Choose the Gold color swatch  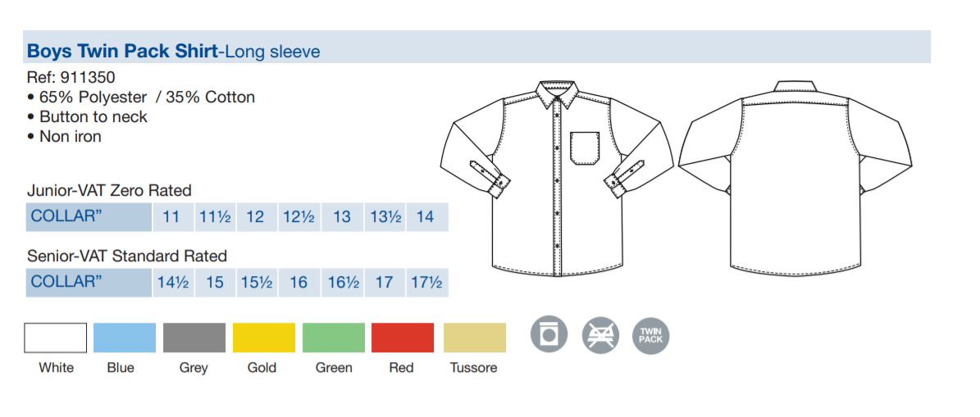click(x=264, y=338)
